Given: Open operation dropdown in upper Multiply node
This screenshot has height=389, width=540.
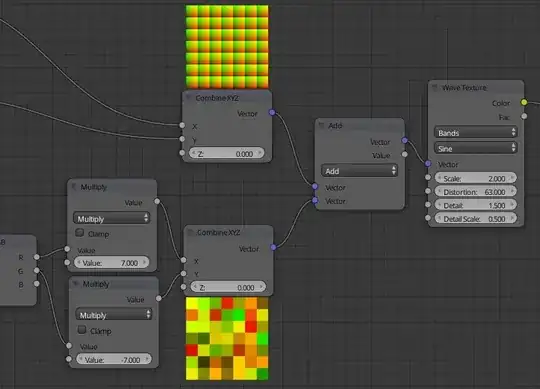Looking at the screenshot, I should coord(111,218).
